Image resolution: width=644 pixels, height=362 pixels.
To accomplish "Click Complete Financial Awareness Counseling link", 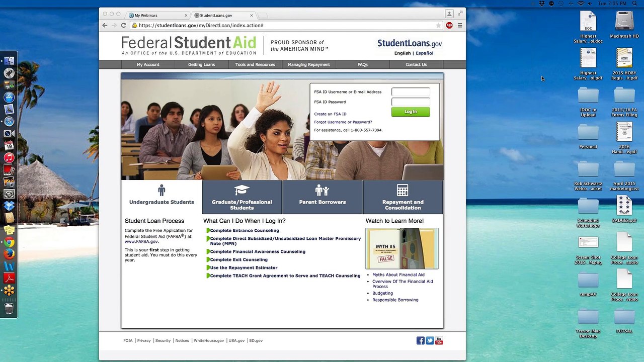I will point(258,252).
